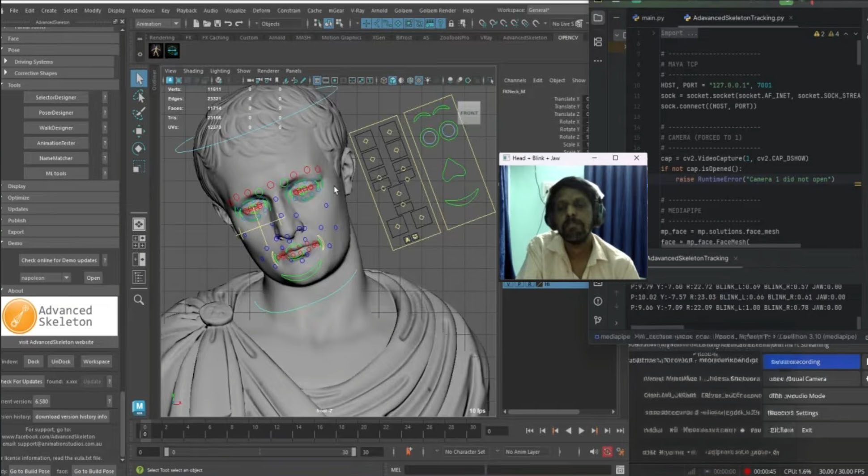Open PyCharm project folder icon
This screenshot has width=868, height=476.
click(598, 18)
